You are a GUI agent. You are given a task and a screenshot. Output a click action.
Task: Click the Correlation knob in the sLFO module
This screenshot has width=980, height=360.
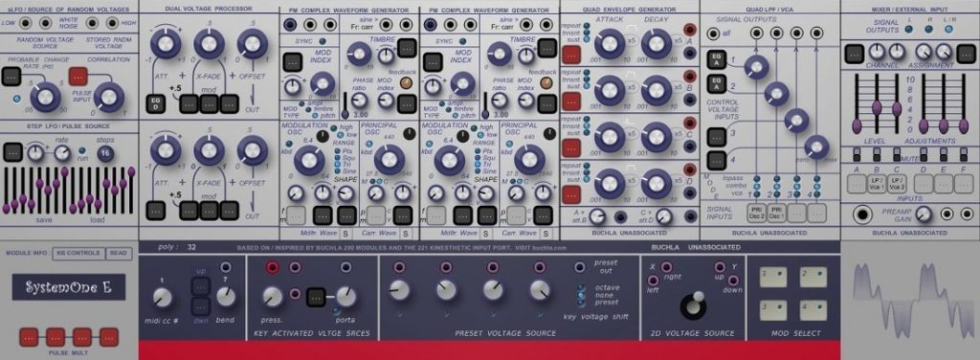pos(109,97)
